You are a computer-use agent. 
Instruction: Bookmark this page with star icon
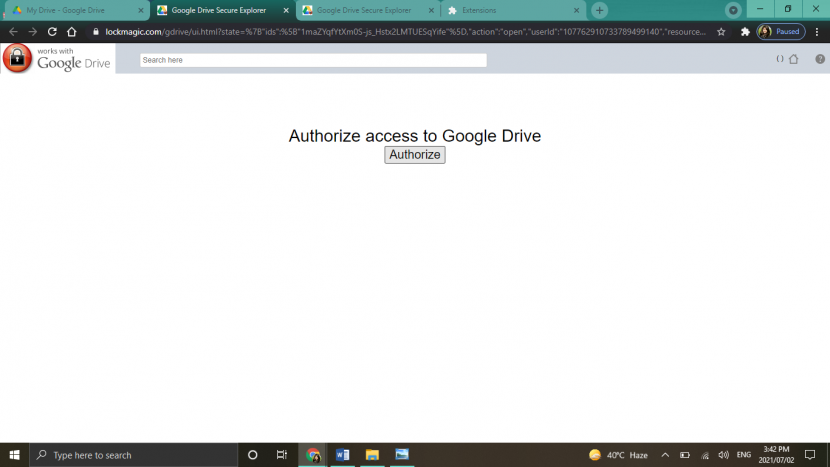pyautogui.click(x=721, y=32)
